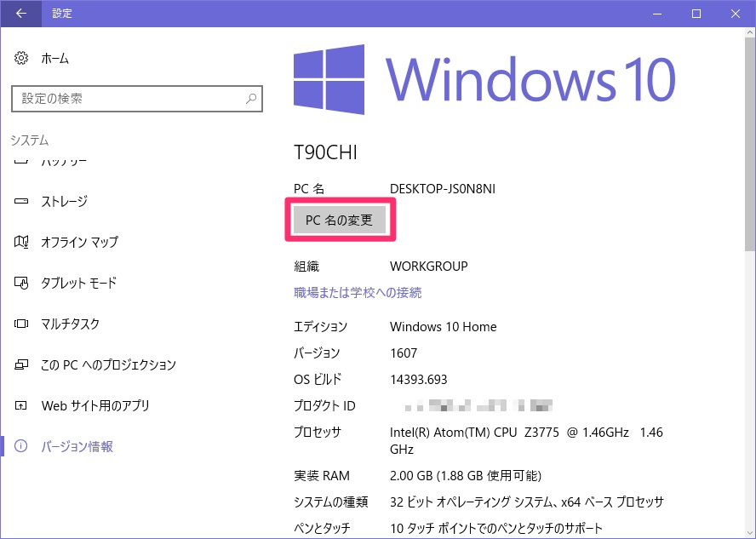
Task: Click the Windows 10 logo
Action: (x=484, y=79)
